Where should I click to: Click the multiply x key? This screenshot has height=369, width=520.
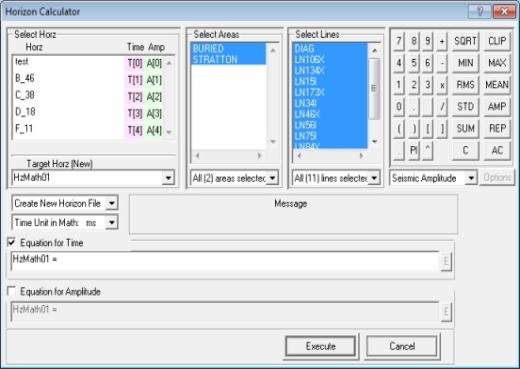tap(442, 85)
